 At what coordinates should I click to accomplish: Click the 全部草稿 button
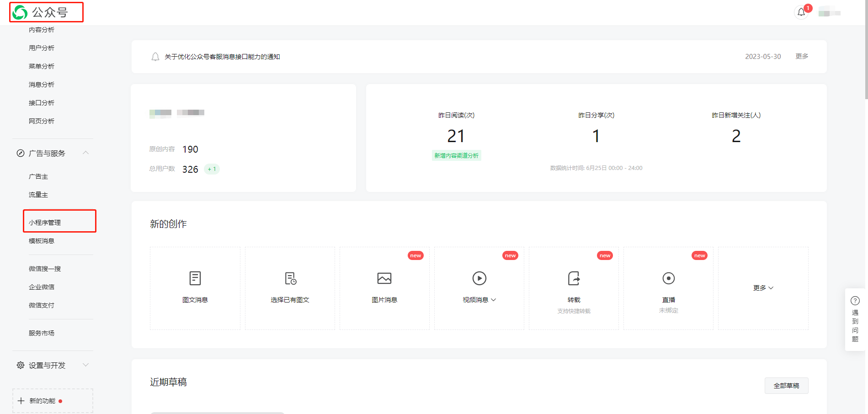coord(786,386)
